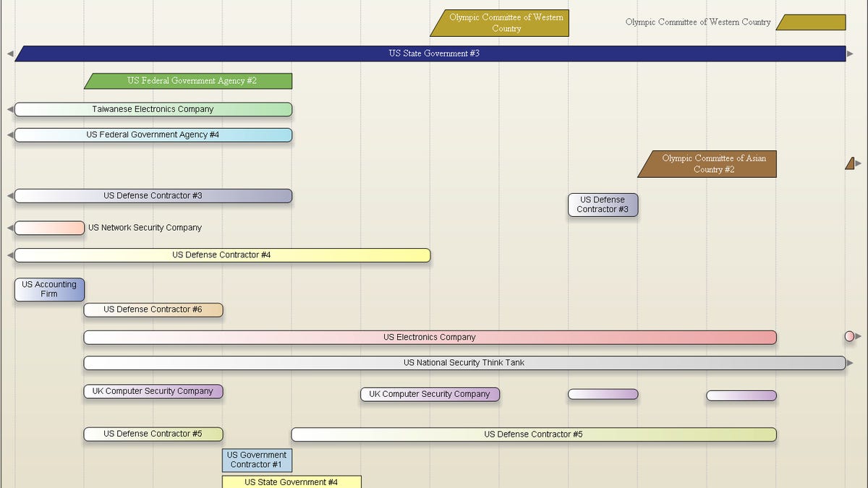Select the US Accounting Firm box

click(x=49, y=289)
